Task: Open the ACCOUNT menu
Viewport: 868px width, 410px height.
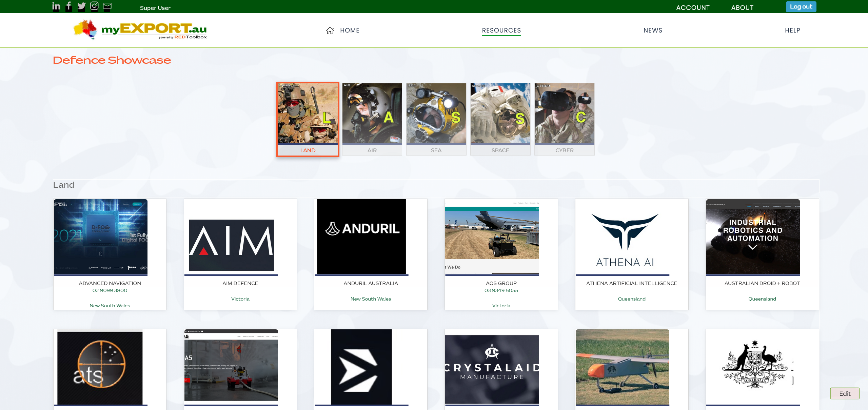Action: click(x=693, y=7)
